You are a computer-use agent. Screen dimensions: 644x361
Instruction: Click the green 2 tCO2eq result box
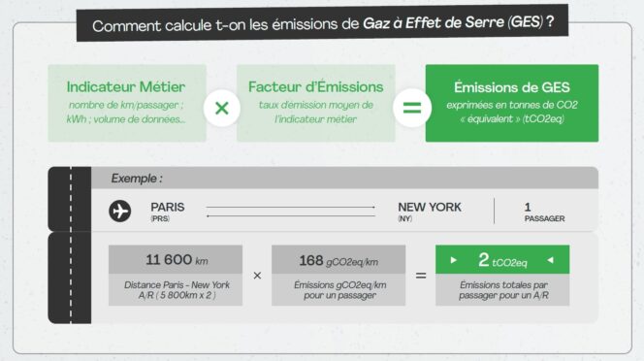[x=502, y=259]
